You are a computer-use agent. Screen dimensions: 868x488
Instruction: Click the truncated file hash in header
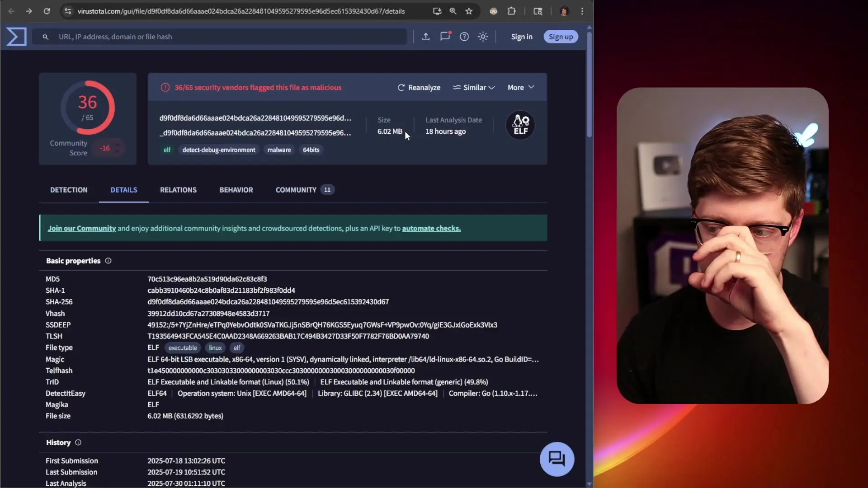[255, 118]
